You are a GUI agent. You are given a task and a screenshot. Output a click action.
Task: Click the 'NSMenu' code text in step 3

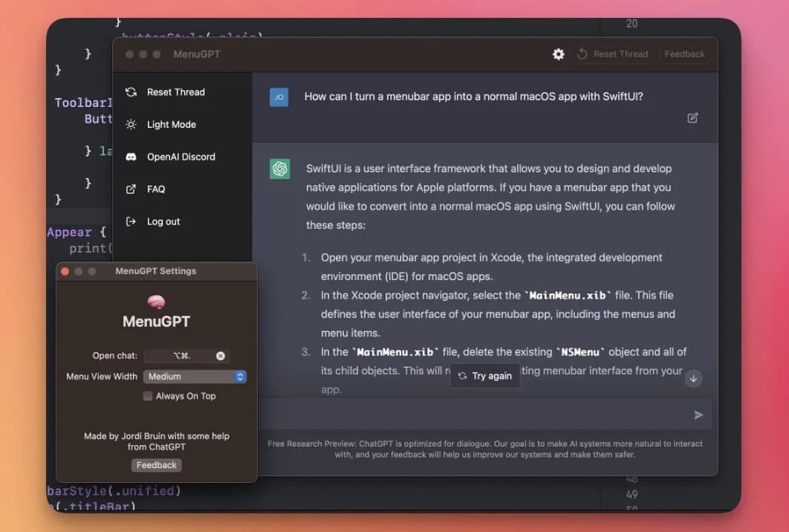(x=580, y=351)
